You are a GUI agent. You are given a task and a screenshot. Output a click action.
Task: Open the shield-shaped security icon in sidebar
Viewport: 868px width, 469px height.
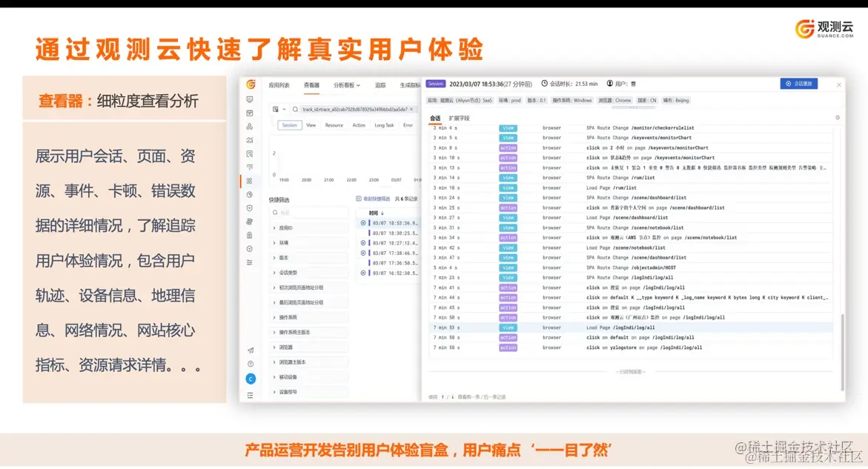pos(250,208)
